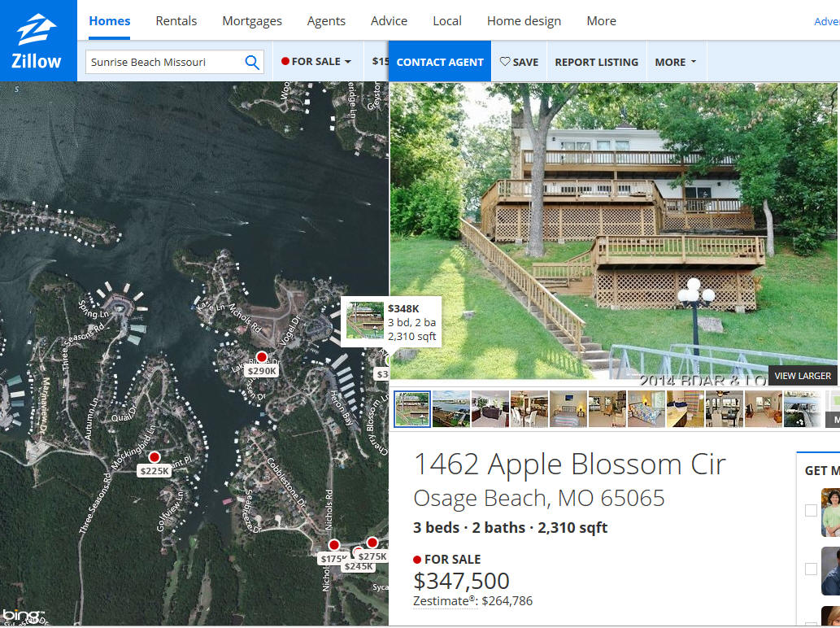Click the 1462 Apple Blossom Cir heading
Image resolution: width=840 pixels, height=628 pixels.
tap(569, 464)
